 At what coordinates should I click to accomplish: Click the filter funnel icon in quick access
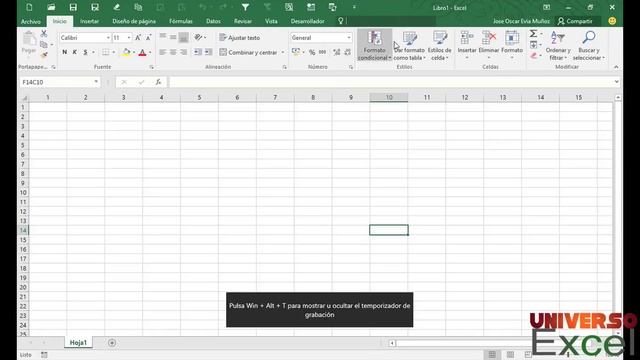point(245,7)
